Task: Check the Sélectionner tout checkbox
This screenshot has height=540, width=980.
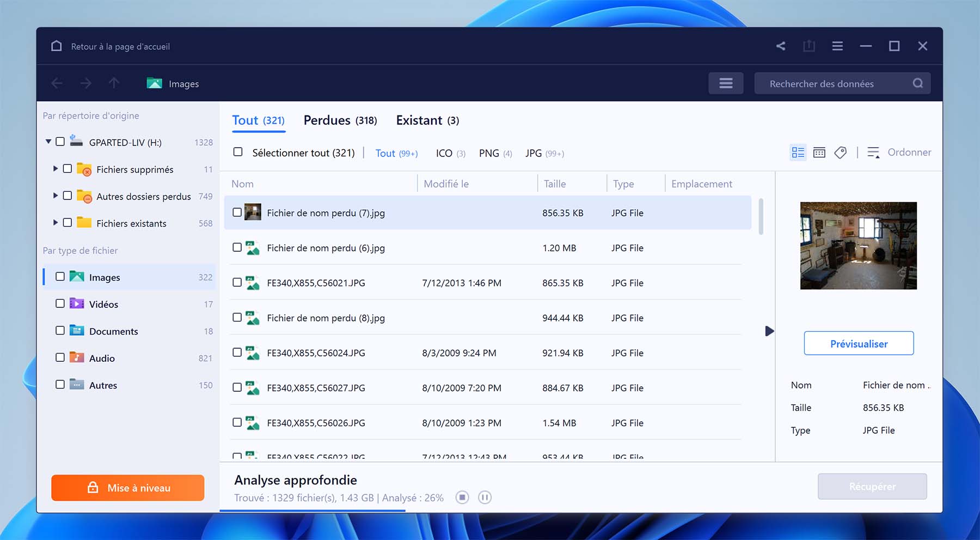Action: click(238, 152)
